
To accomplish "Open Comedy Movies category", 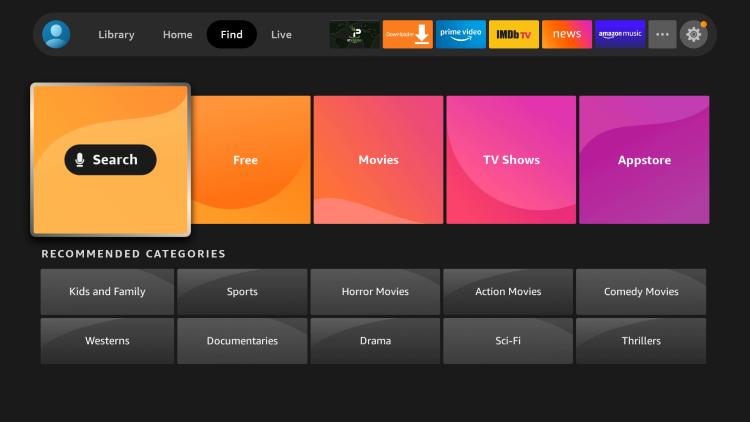I will [x=641, y=292].
